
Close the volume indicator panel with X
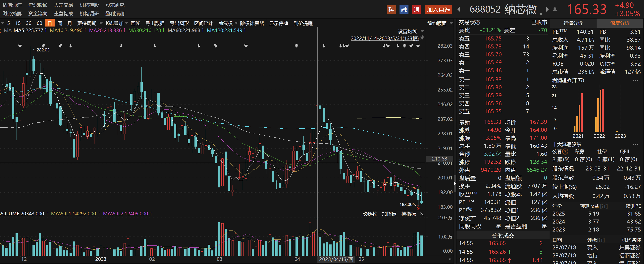[x=422, y=214]
